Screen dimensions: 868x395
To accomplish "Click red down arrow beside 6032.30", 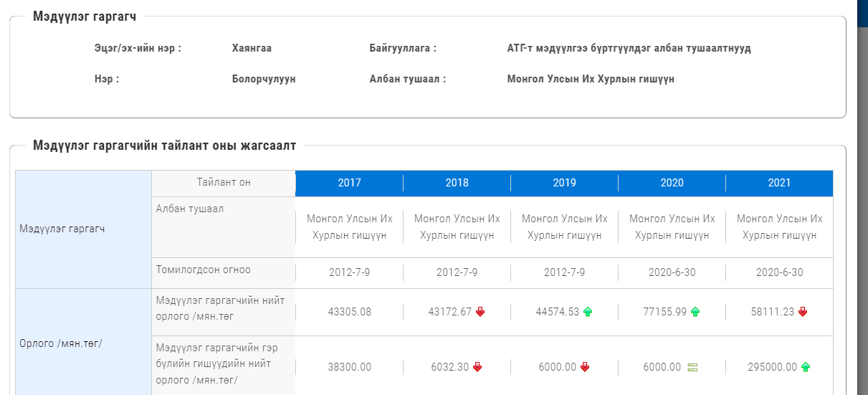I will tap(477, 367).
